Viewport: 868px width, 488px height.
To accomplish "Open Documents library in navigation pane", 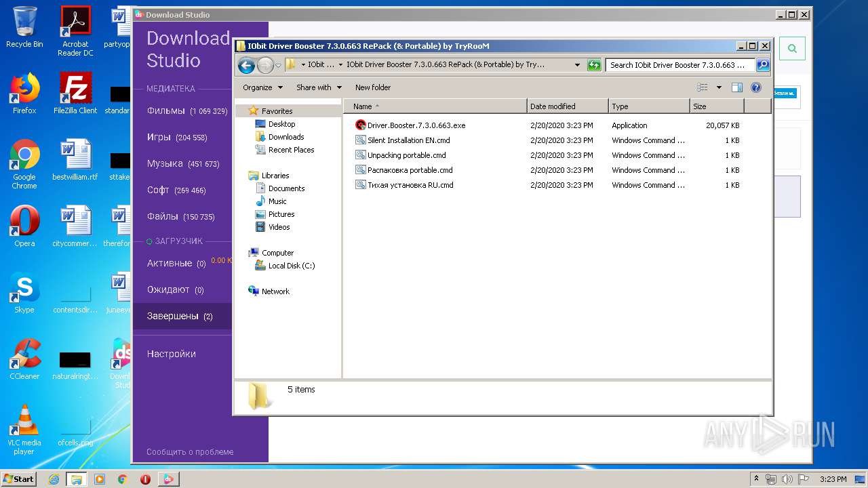I will pyautogui.click(x=286, y=188).
